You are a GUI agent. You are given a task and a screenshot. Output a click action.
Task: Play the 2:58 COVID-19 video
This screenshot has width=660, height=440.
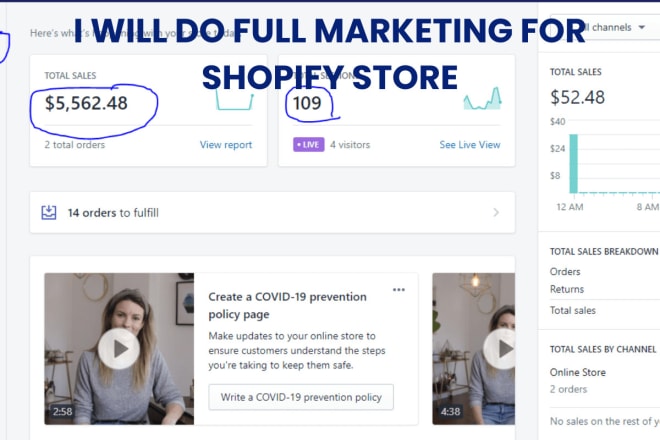pyautogui.click(x=119, y=349)
